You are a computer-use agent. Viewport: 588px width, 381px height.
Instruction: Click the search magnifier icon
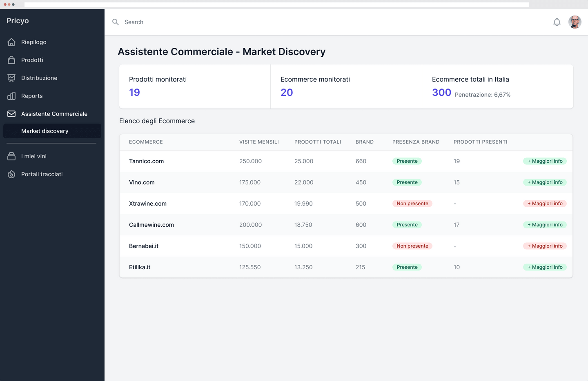116,22
